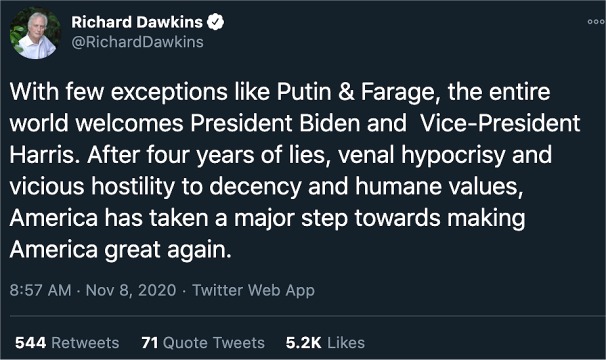
Task: Click the 71 quote count number
Action: 150,343
